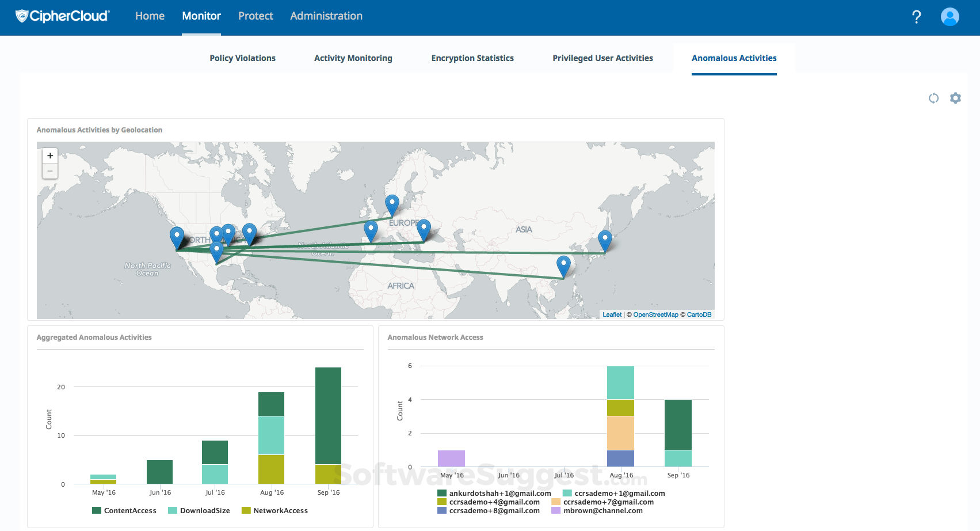The height and width of the screenshot is (531, 980).
Task: Go to Privileged User Activities tab
Action: 603,58
